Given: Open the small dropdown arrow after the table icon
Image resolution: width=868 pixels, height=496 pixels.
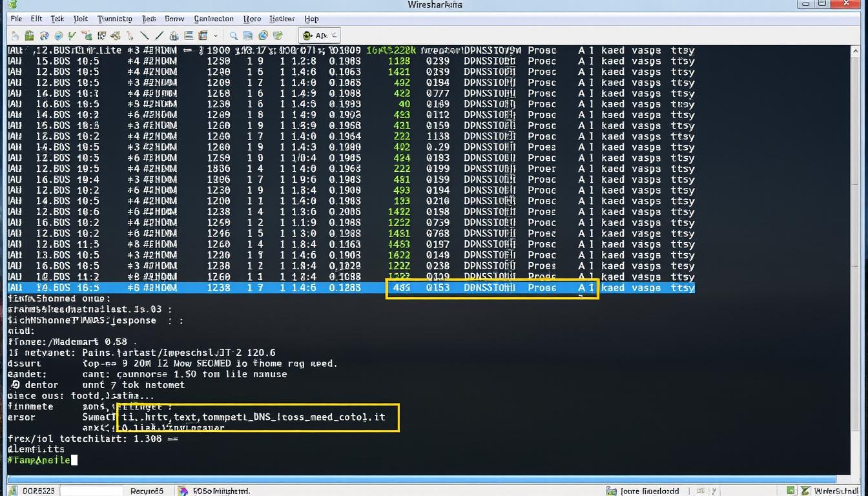Looking at the screenshot, I should 215,36.
